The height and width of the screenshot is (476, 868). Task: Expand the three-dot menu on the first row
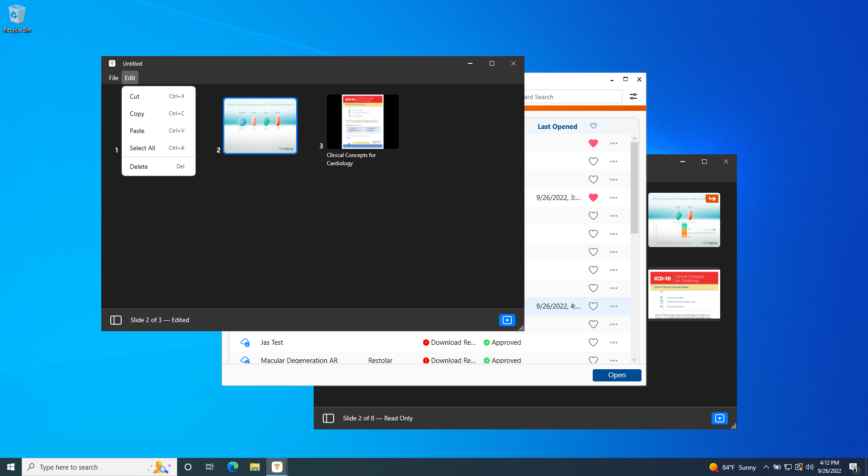tap(613, 143)
